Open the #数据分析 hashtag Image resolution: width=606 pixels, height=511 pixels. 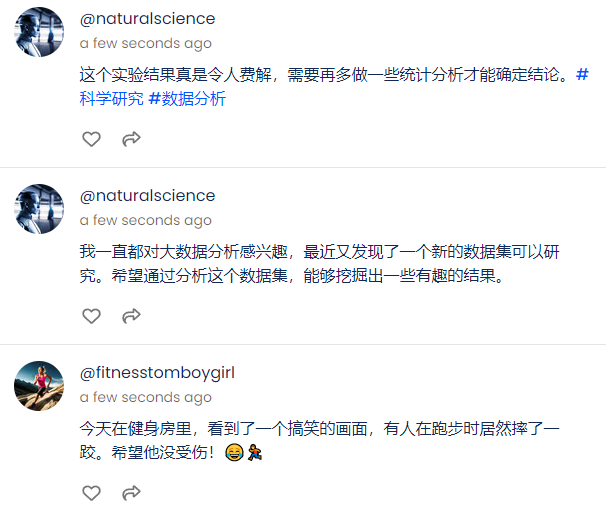coord(187,99)
